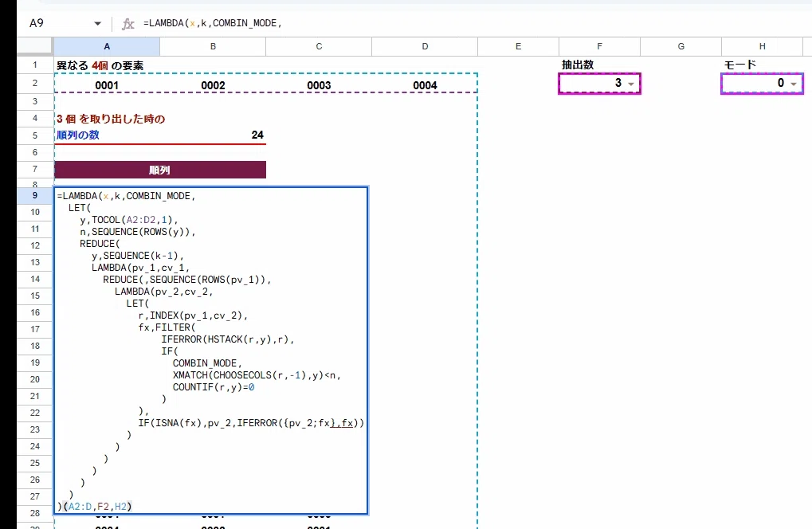The width and height of the screenshot is (812, 529).
Task: Click the XMATCH(CHOOSECOLS line in formula
Action: [257, 374]
